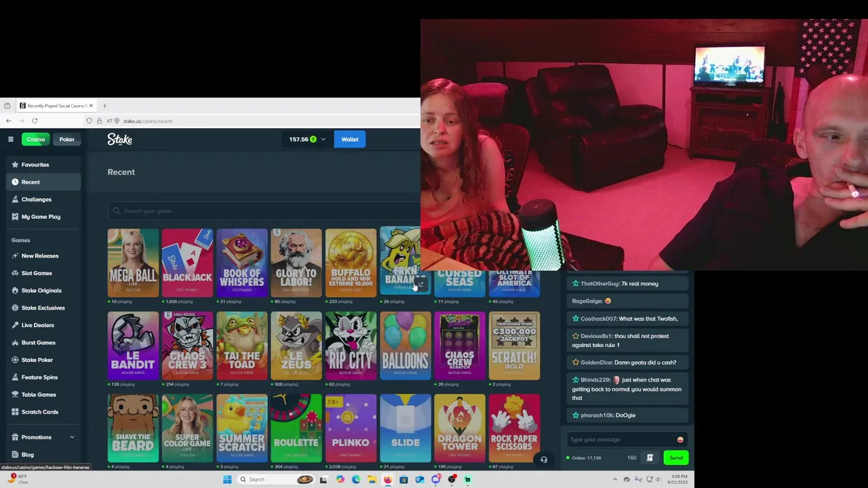
Task: Click the Scratch Cards link
Action: tap(39, 412)
